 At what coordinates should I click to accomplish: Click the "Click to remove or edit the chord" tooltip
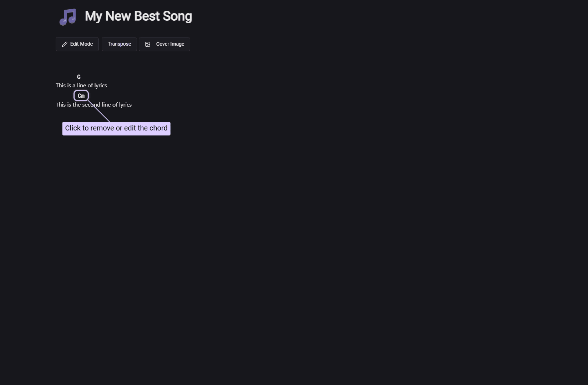(116, 128)
